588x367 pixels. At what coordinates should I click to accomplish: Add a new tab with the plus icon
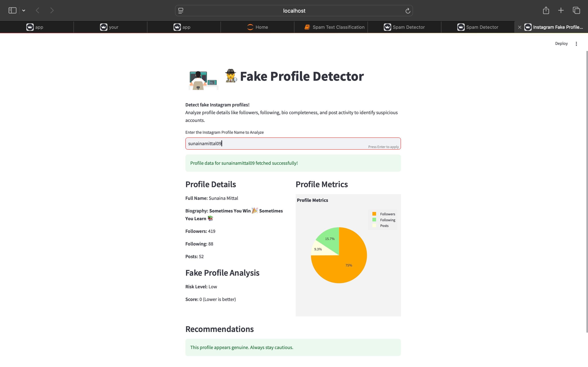(x=561, y=10)
